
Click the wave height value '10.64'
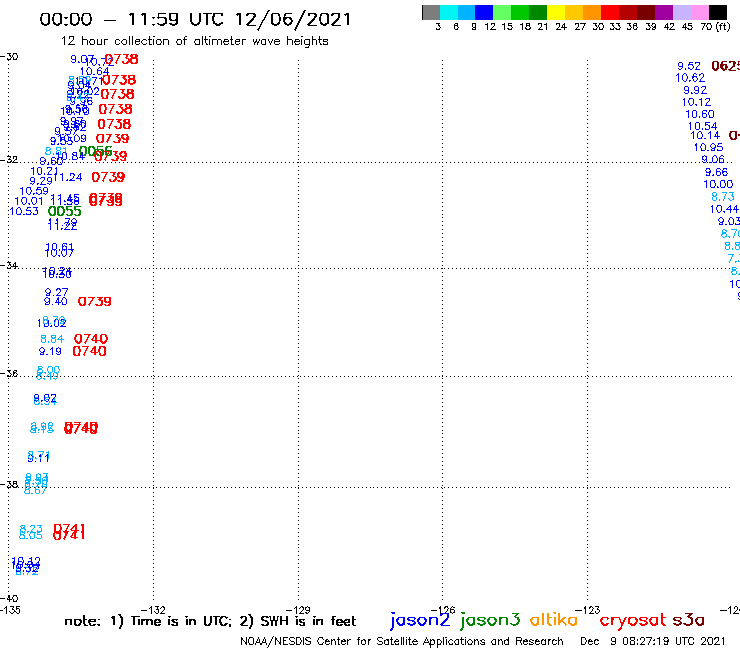click(94, 72)
